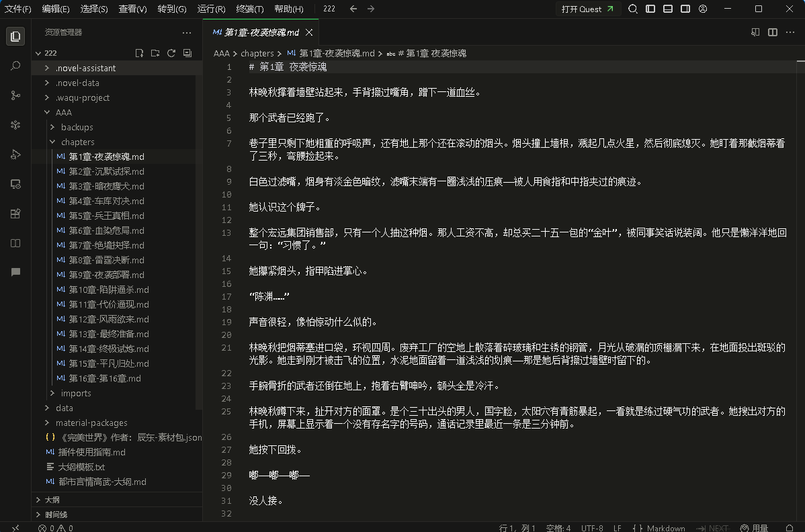
Task: Open 插件使用指南.md file
Action: point(91,452)
